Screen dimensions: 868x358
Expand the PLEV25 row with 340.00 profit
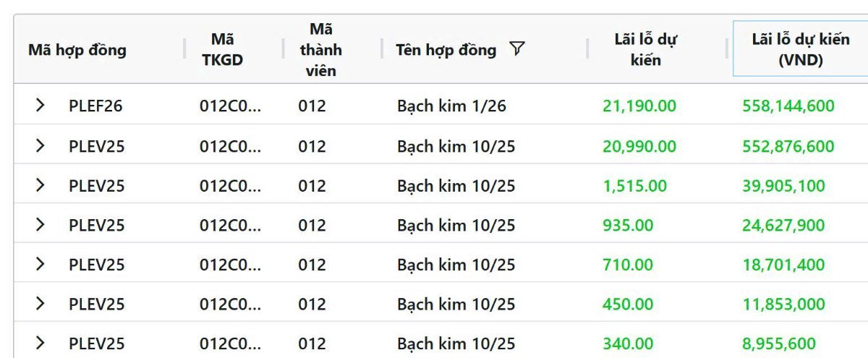pos(41,344)
